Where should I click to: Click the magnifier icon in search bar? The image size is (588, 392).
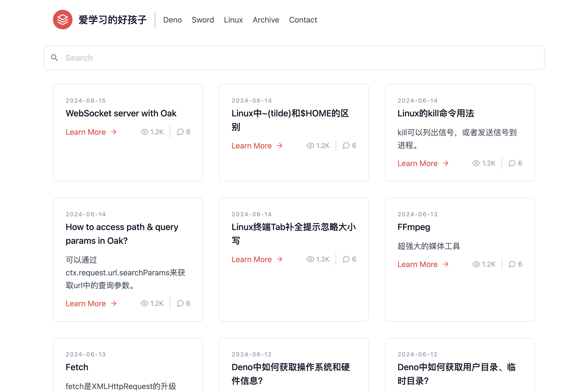click(54, 58)
